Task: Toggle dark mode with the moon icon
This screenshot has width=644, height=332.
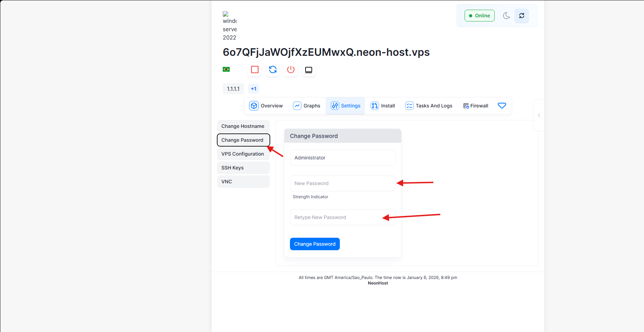Action: [x=506, y=16]
